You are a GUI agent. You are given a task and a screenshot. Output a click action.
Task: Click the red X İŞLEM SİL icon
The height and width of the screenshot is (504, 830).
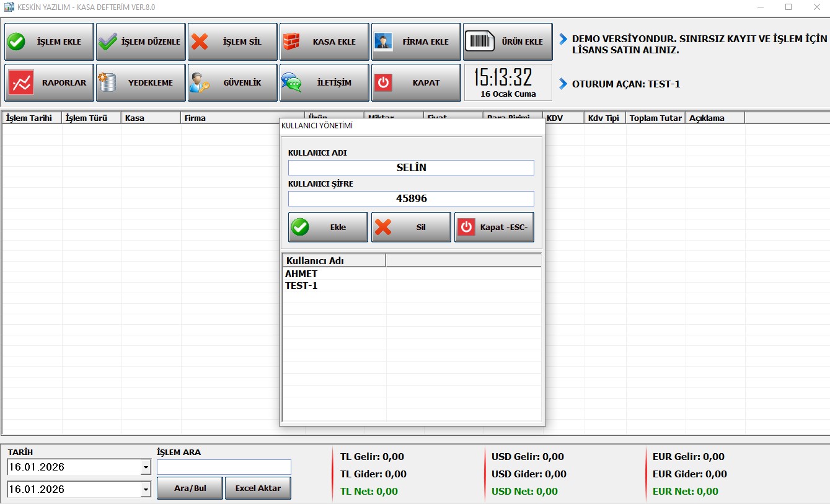(x=200, y=42)
